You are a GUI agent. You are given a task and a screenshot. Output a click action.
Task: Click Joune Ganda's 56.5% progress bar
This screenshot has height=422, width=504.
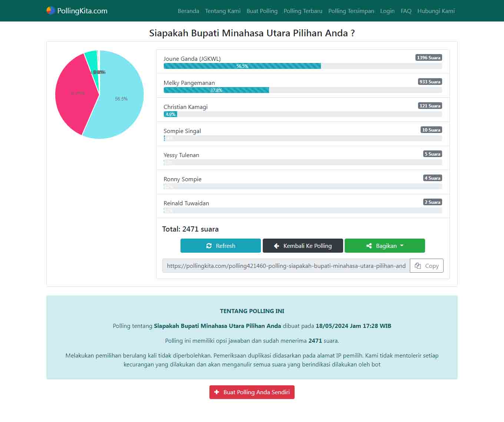pyautogui.click(x=242, y=66)
